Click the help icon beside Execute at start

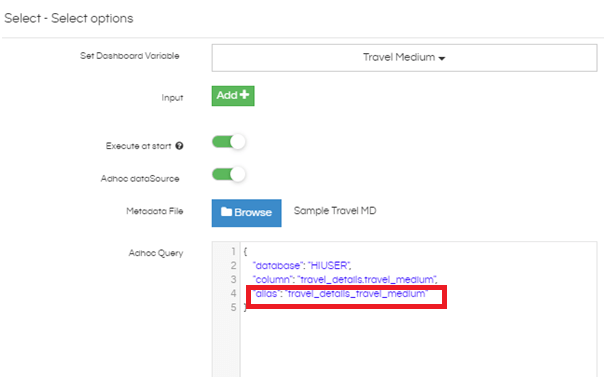pos(179,146)
